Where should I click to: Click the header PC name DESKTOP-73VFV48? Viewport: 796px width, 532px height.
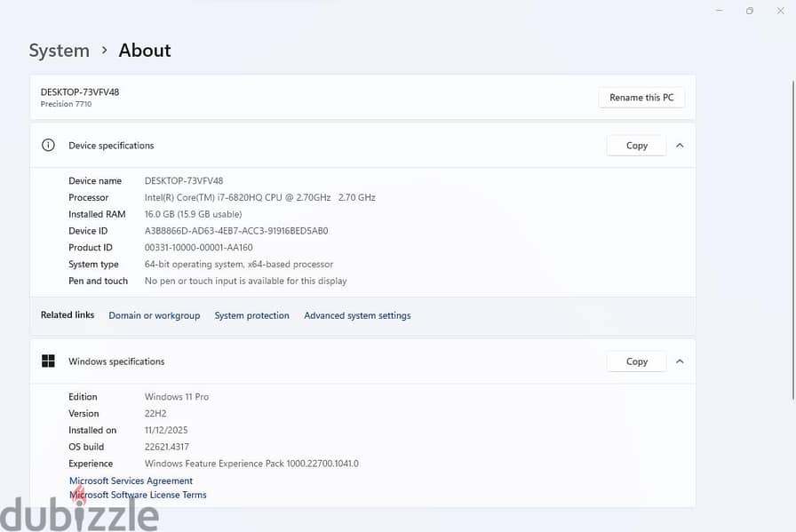coord(80,91)
